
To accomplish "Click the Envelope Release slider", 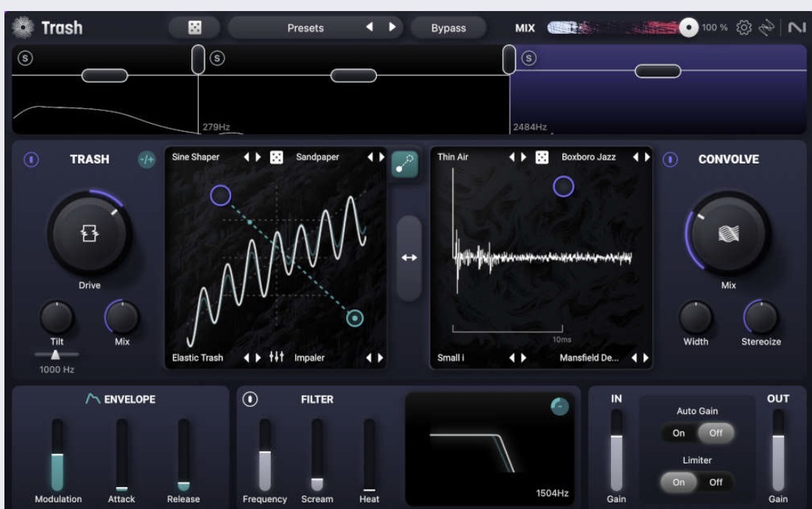I will [x=183, y=454].
